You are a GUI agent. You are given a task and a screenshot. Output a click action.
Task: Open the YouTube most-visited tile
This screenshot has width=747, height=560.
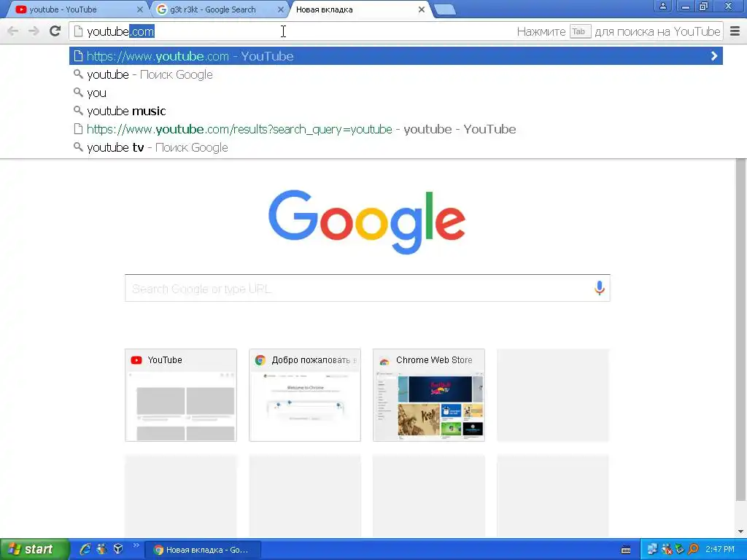click(x=181, y=395)
